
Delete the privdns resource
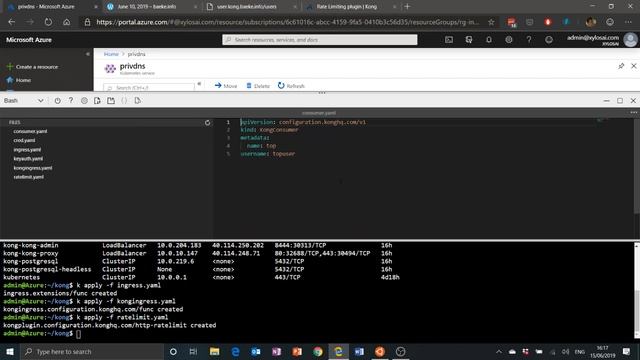coord(258,86)
